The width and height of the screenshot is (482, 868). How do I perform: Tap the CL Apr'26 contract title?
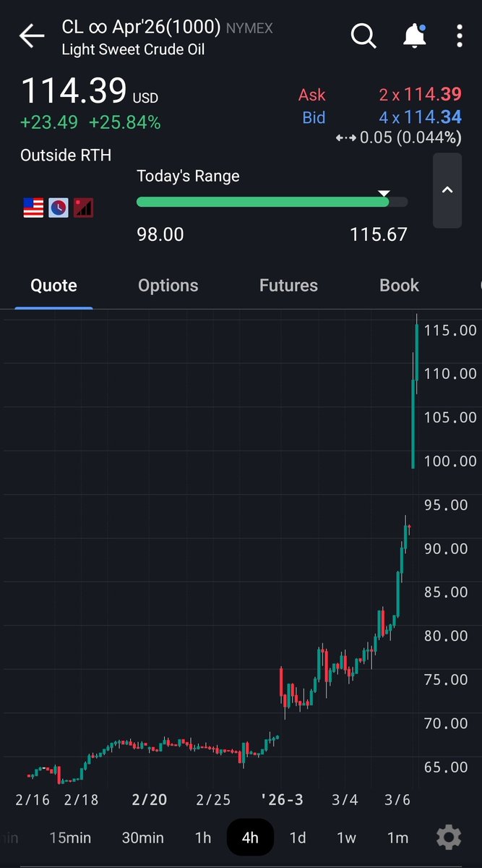point(141,27)
